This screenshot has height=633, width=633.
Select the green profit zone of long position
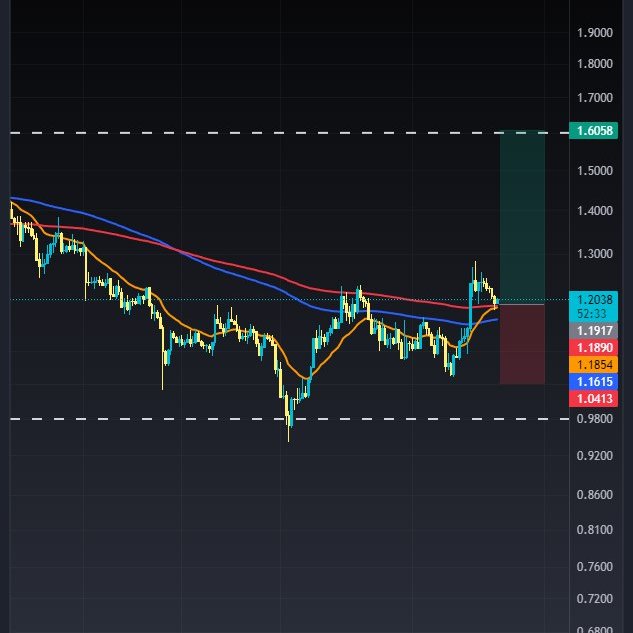(522, 217)
